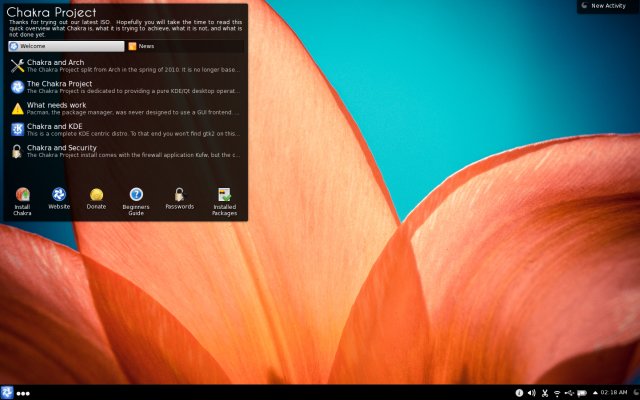Click the info notifications tray icon
Viewport: 640px width, 400px height.
coord(518,393)
